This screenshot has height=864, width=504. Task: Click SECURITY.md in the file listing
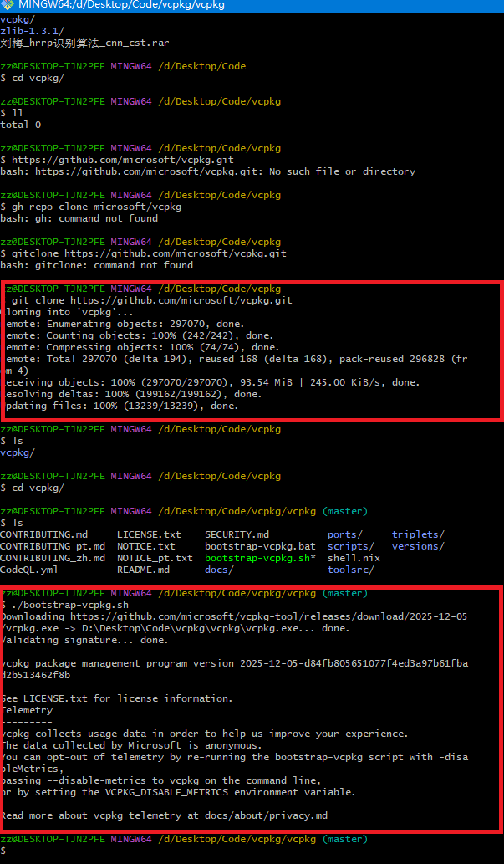pos(237,534)
